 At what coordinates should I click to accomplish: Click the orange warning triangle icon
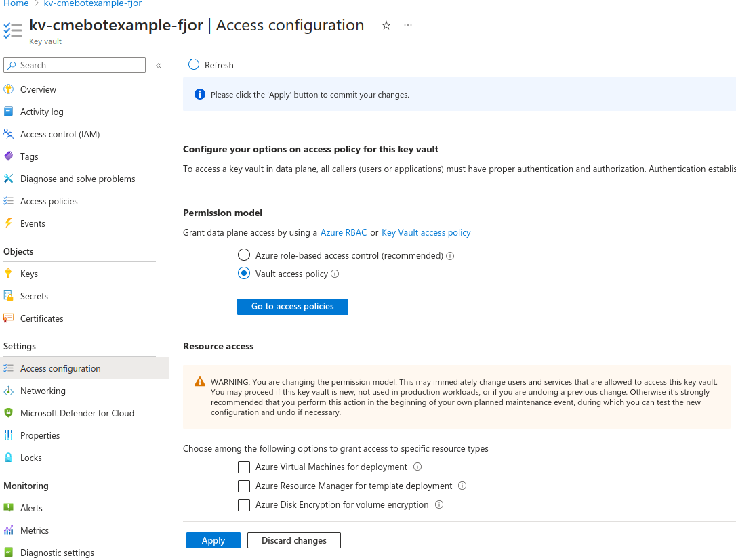(199, 381)
